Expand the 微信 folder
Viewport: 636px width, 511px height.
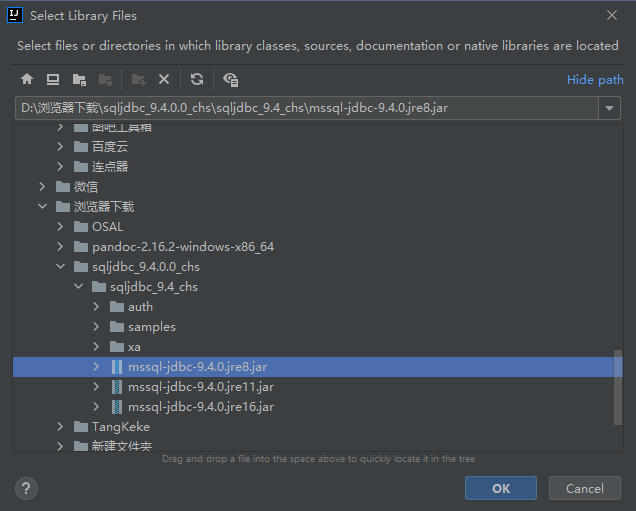click(x=42, y=187)
